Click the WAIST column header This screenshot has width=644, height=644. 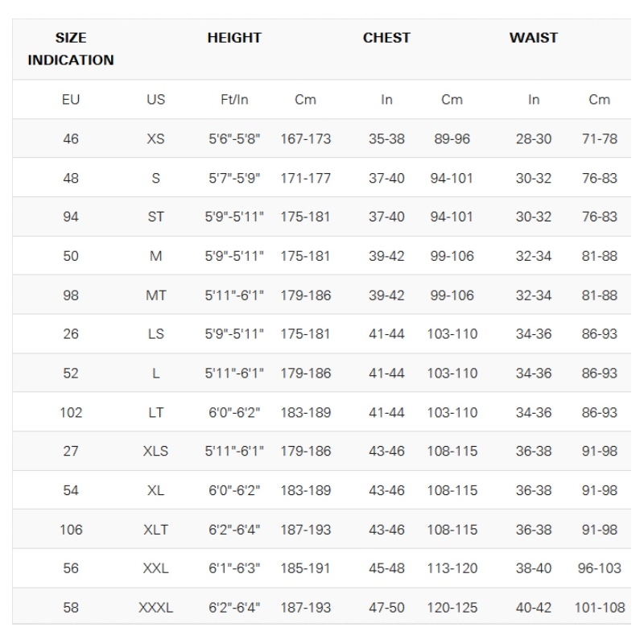pyautogui.click(x=534, y=38)
